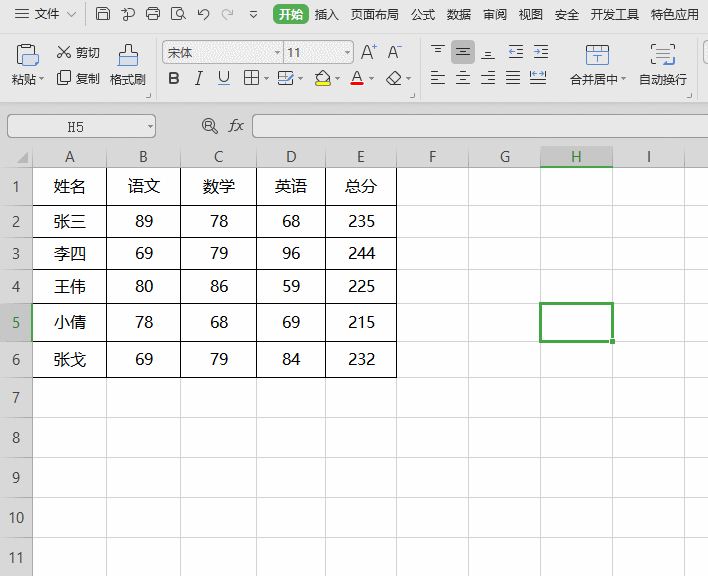Screen dimensions: 708x576
Task: Click the Copy (复制) button
Action: tap(78, 78)
